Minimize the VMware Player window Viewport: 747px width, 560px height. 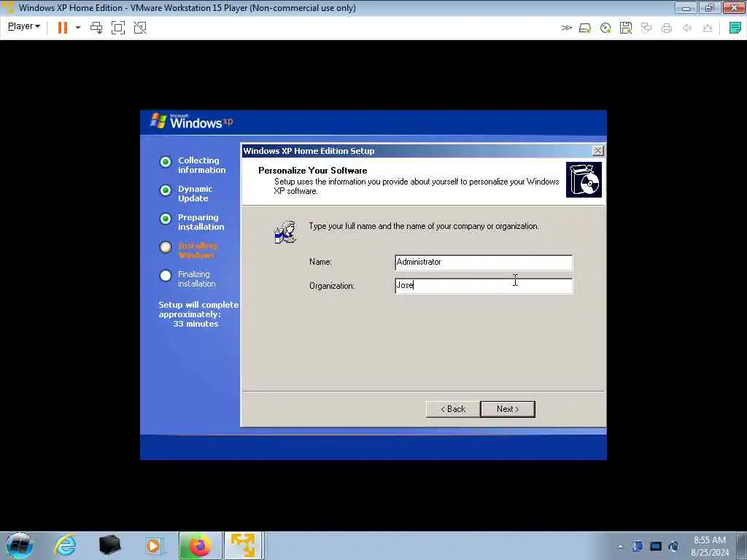pyautogui.click(x=686, y=7)
